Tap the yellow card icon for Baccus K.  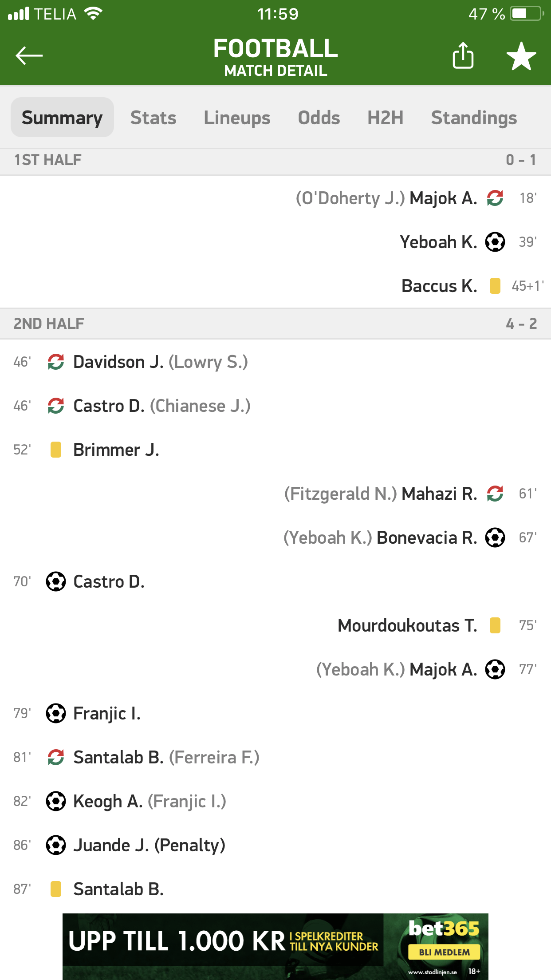pos(495,286)
